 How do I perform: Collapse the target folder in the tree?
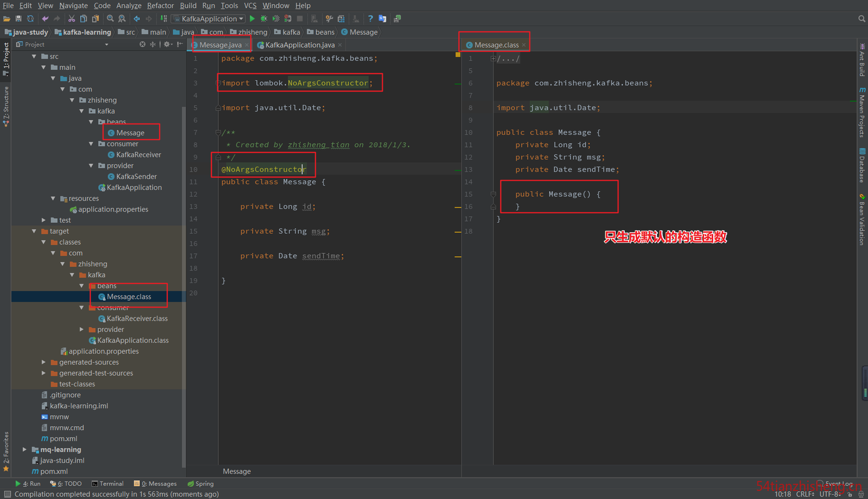coord(34,231)
